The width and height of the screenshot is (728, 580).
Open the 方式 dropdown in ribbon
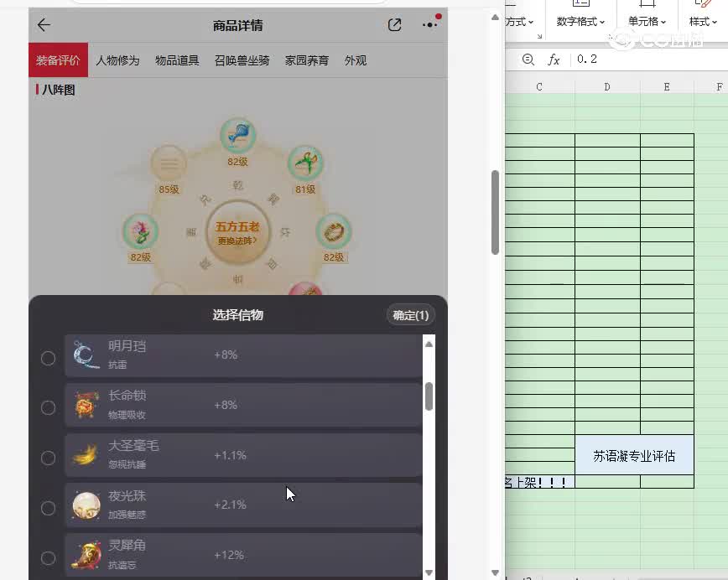pyautogui.click(x=520, y=21)
